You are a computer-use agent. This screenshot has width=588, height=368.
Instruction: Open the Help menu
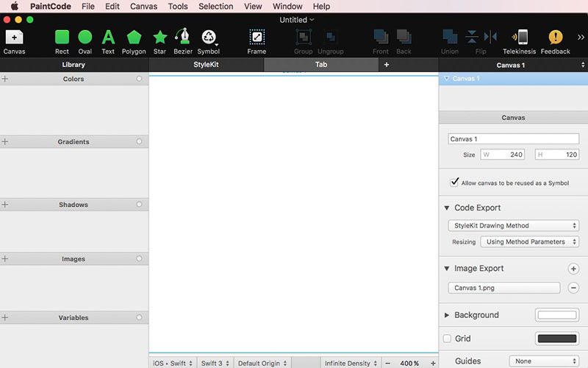(321, 7)
